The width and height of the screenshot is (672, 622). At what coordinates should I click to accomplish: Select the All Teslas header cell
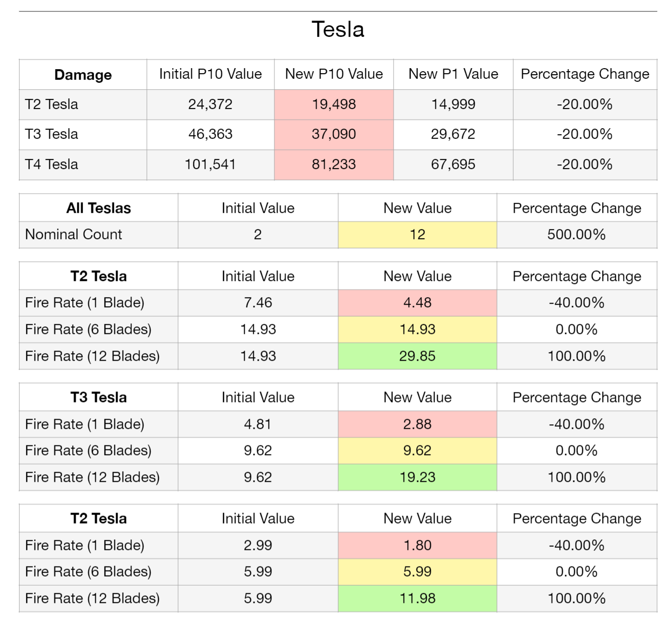tap(99, 208)
